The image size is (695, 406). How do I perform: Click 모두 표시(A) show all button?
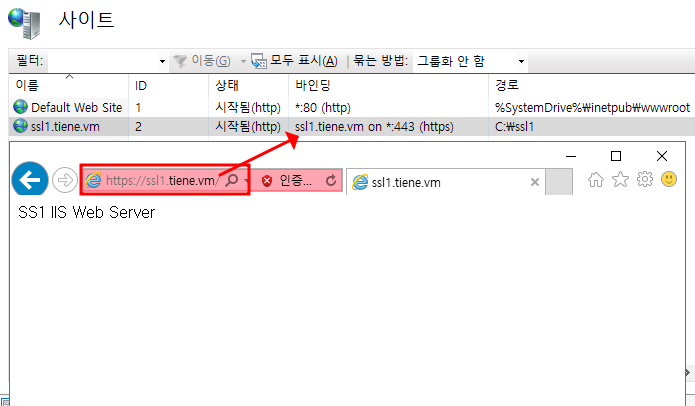pos(294,61)
